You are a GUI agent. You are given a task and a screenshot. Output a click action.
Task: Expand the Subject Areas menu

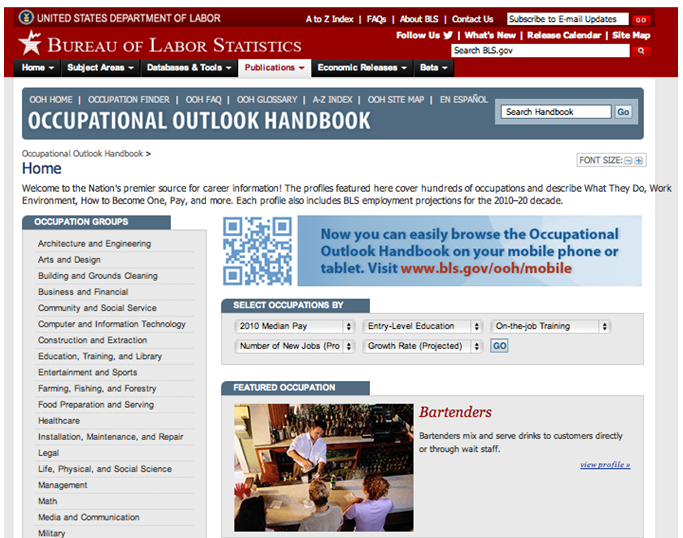pyautogui.click(x=100, y=68)
